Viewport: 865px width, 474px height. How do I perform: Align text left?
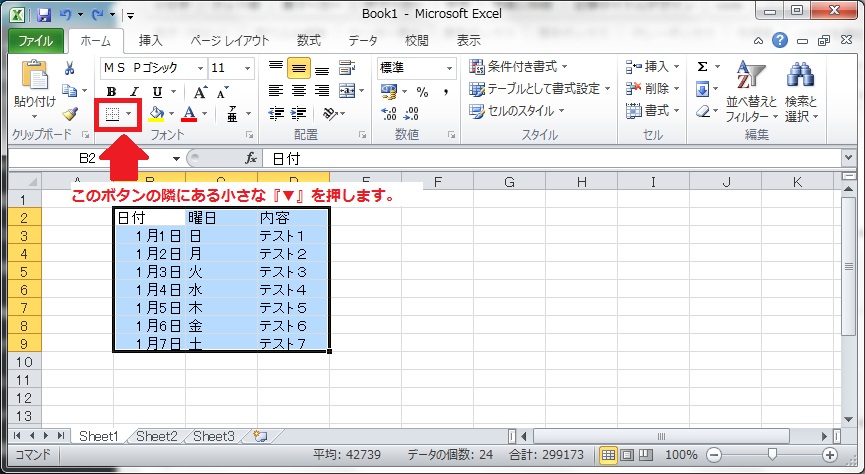click(x=276, y=91)
